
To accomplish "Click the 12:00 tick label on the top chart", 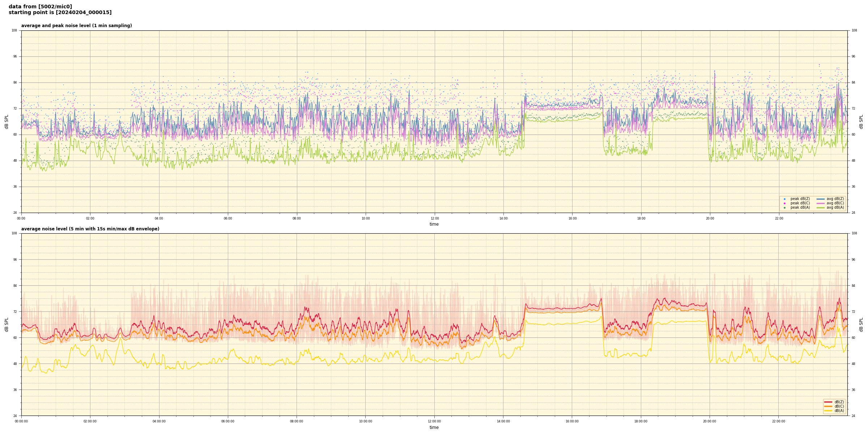I will [434, 218].
